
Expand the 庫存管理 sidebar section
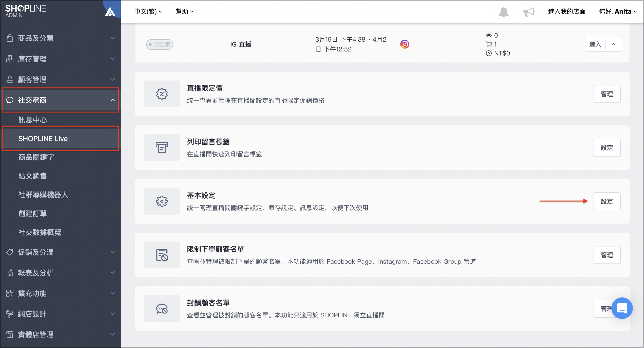point(113,59)
